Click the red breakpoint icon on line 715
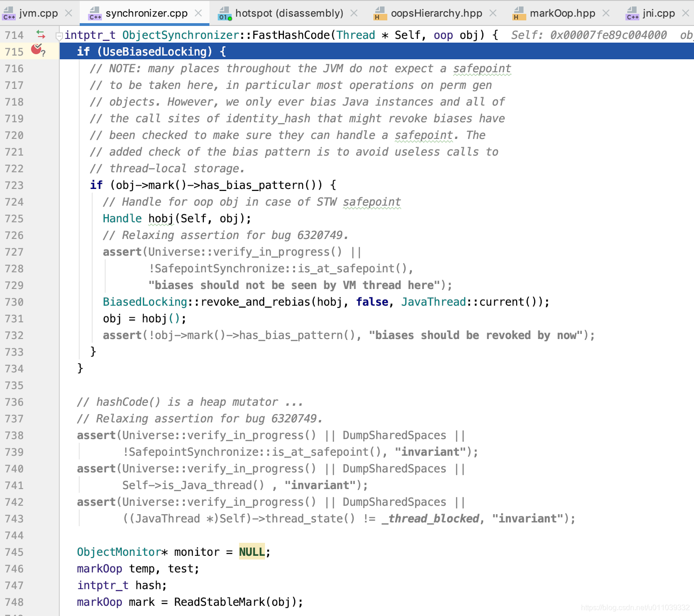The width and height of the screenshot is (694, 616). click(x=36, y=49)
